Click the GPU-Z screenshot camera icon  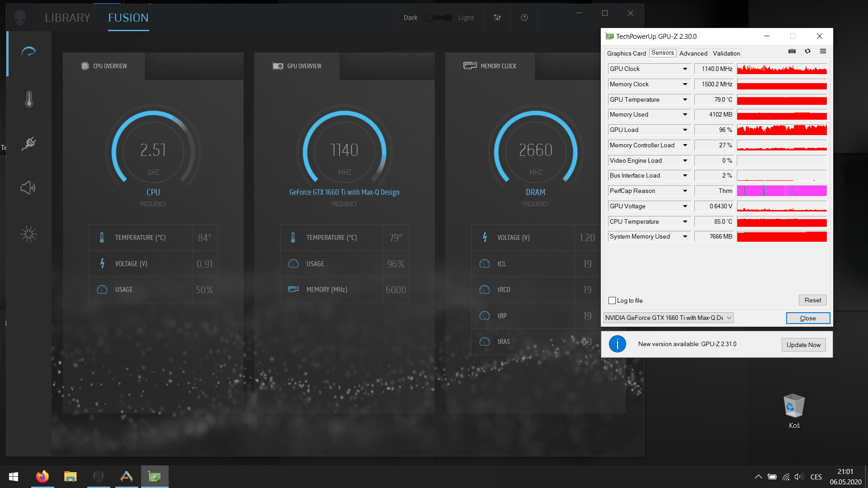point(792,52)
